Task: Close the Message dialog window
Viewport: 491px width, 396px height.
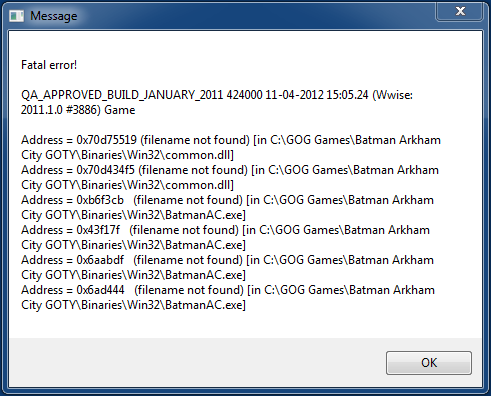Action: [460, 12]
